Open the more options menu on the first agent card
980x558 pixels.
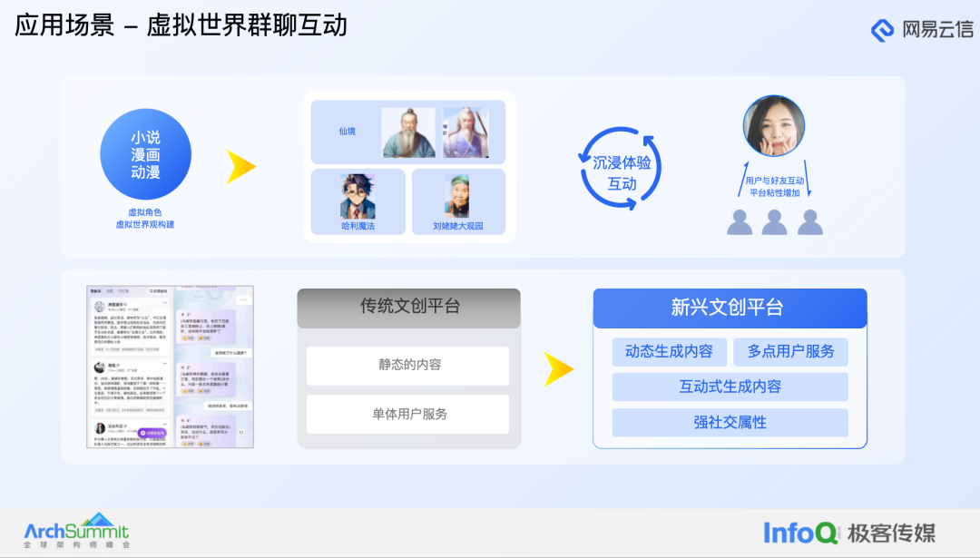point(165,301)
